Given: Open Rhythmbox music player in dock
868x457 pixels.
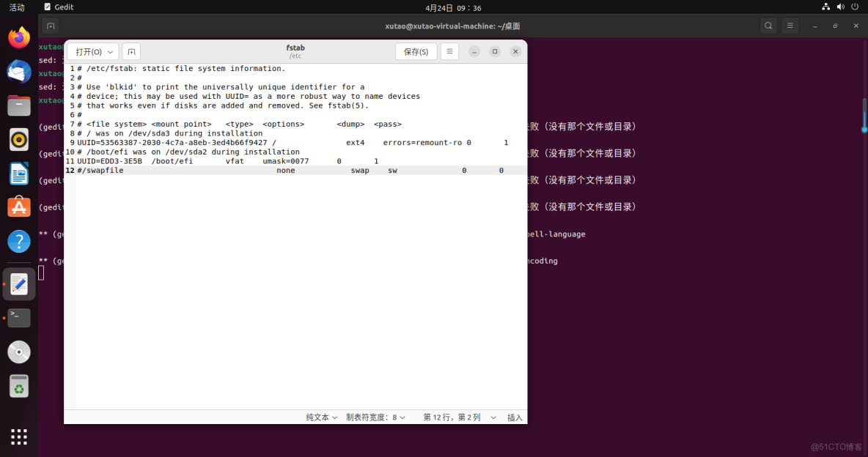Looking at the screenshot, I should click(19, 140).
